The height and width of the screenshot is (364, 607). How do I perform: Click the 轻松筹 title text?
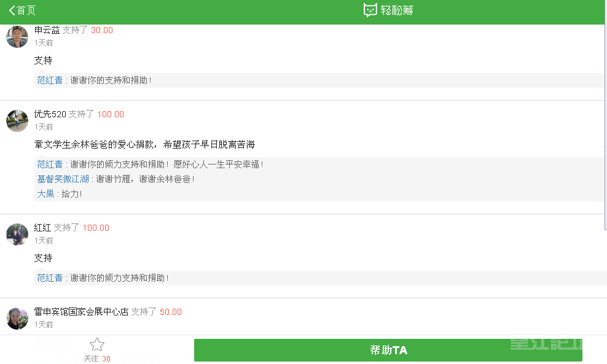point(396,10)
